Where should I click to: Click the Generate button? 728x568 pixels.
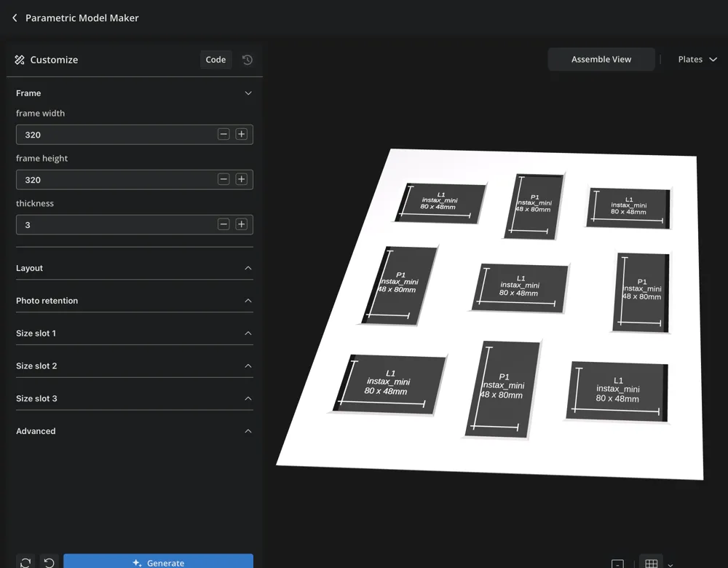point(158,561)
